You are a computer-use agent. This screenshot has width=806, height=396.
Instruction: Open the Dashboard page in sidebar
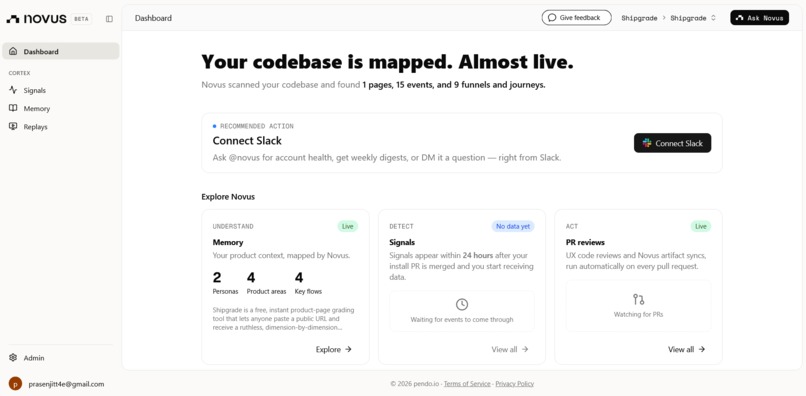[x=61, y=51]
